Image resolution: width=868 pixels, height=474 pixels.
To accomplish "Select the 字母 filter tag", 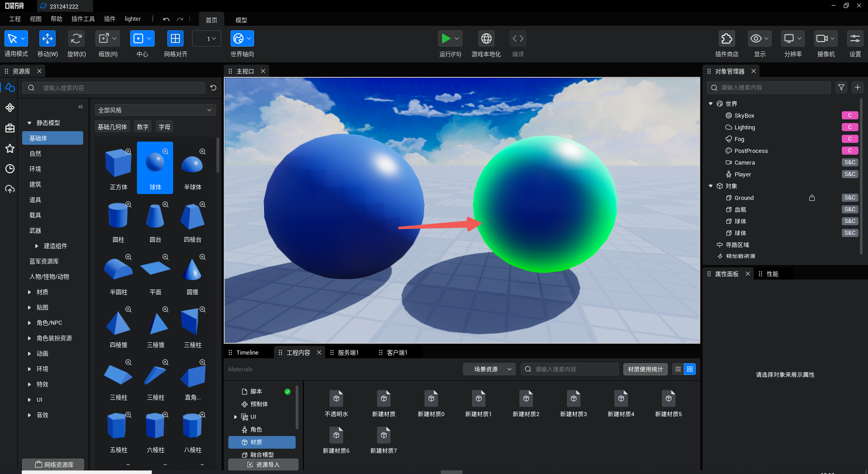I will pyautogui.click(x=165, y=127).
